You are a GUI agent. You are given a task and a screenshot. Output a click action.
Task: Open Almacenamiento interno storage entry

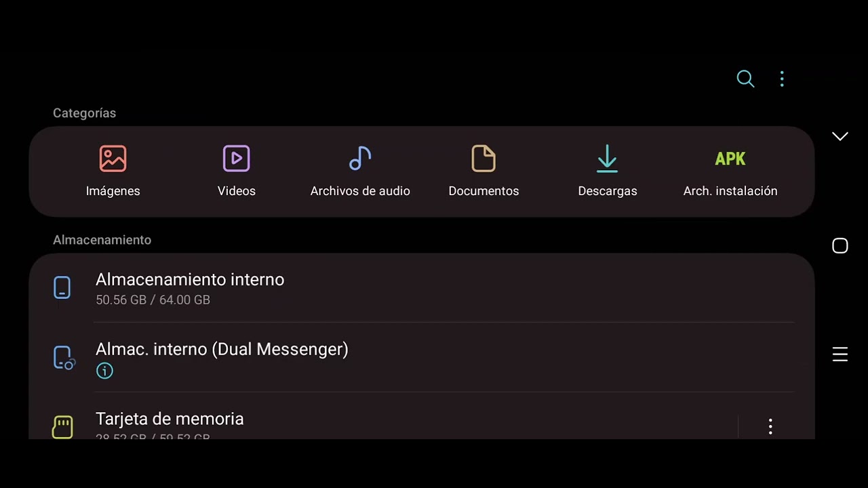click(x=422, y=288)
